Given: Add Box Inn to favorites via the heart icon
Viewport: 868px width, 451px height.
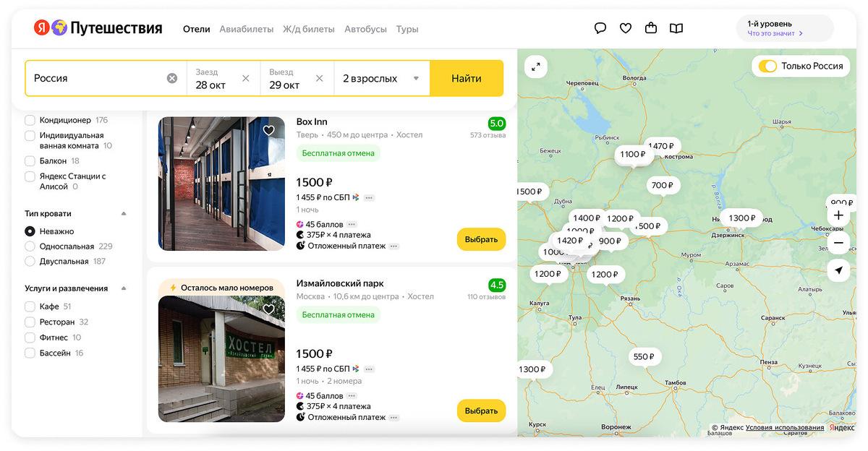Looking at the screenshot, I should coord(268,130).
